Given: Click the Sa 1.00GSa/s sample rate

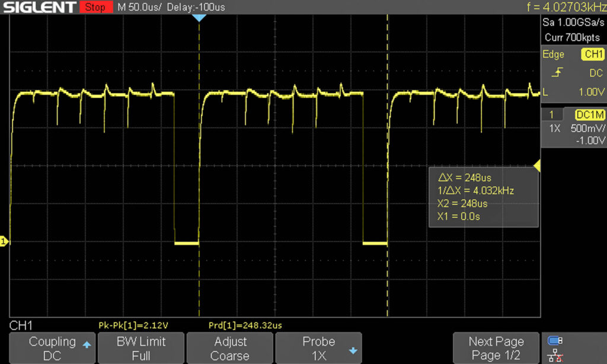Looking at the screenshot, I should [x=573, y=23].
